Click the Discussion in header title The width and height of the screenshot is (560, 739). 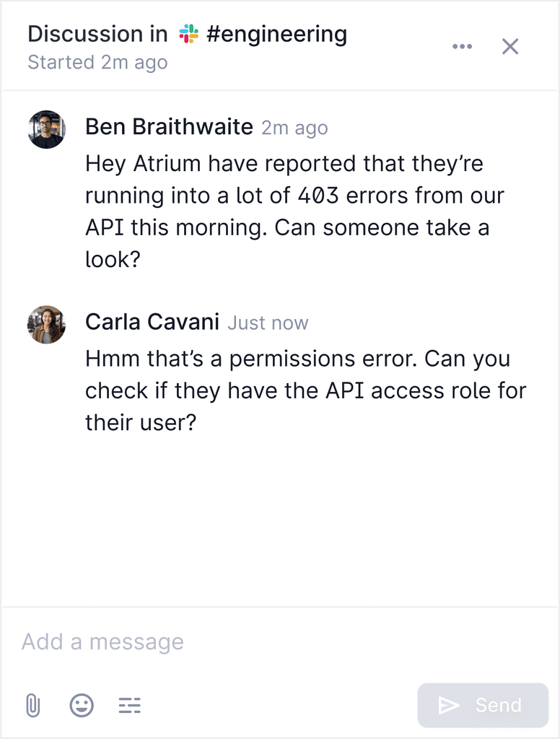(97, 34)
